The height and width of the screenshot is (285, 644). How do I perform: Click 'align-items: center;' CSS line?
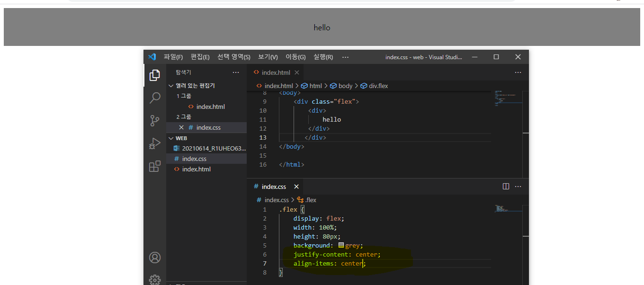pos(330,263)
